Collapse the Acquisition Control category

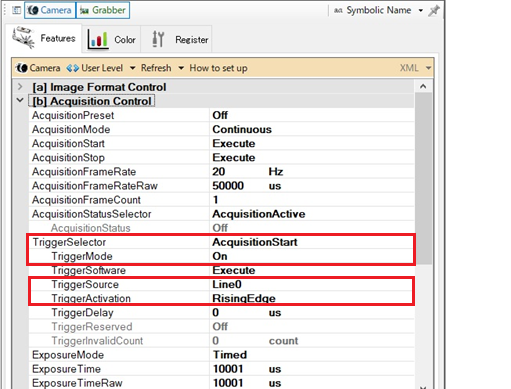(x=20, y=100)
